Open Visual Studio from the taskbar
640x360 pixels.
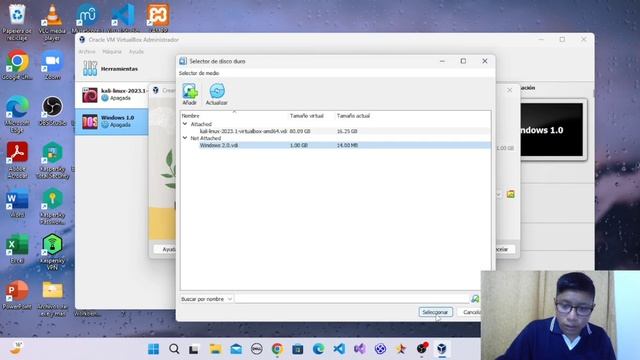pos(360,349)
